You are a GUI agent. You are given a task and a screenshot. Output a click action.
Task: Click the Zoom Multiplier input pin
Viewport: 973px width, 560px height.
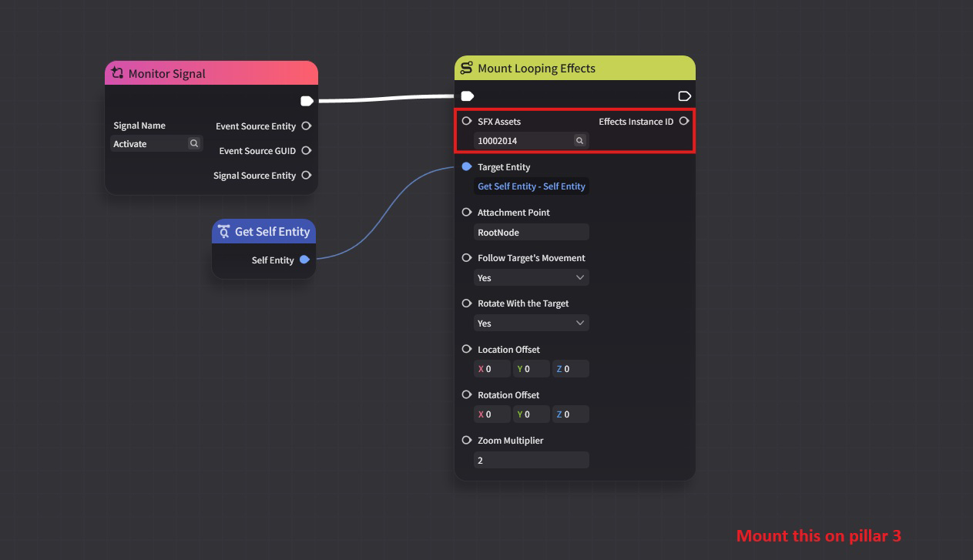[466, 440]
